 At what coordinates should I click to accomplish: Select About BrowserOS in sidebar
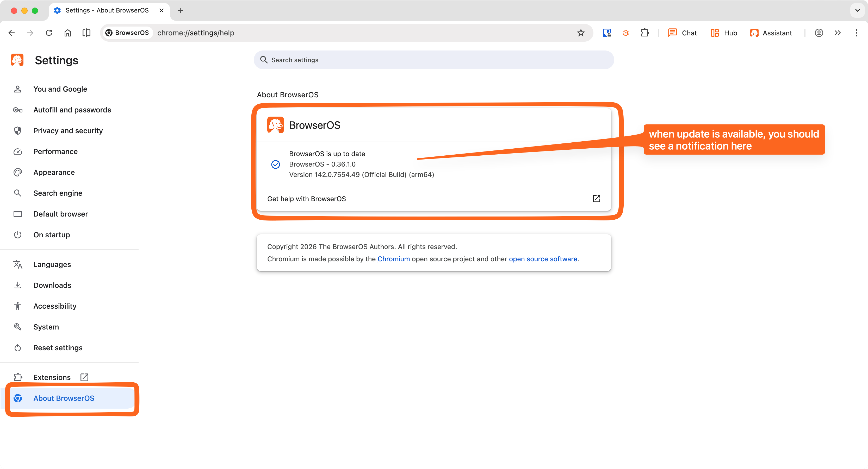point(69,398)
